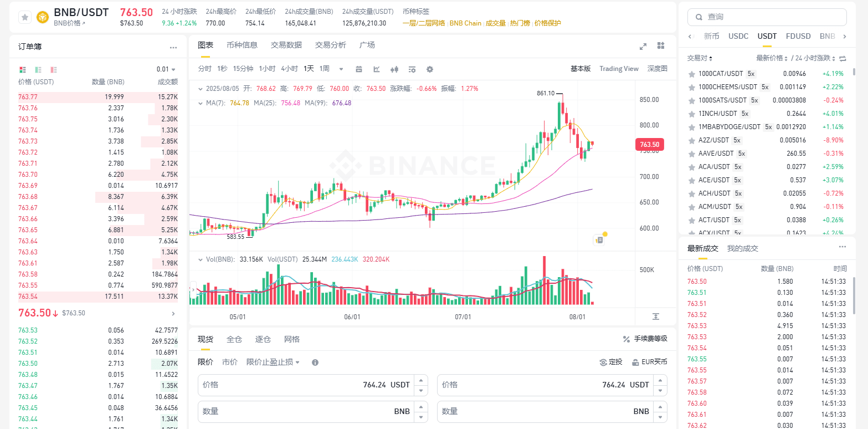Image resolution: width=868 pixels, height=429 pixels.
Task: Switch chart to 深度图 mode
Action: coord(658,69)
